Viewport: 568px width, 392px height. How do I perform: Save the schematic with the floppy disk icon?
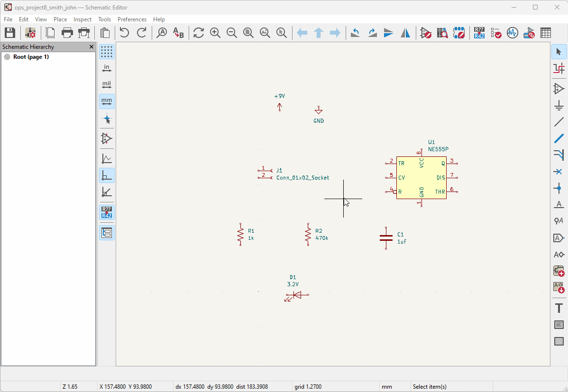pyautogui.click(x=10, y=33)
